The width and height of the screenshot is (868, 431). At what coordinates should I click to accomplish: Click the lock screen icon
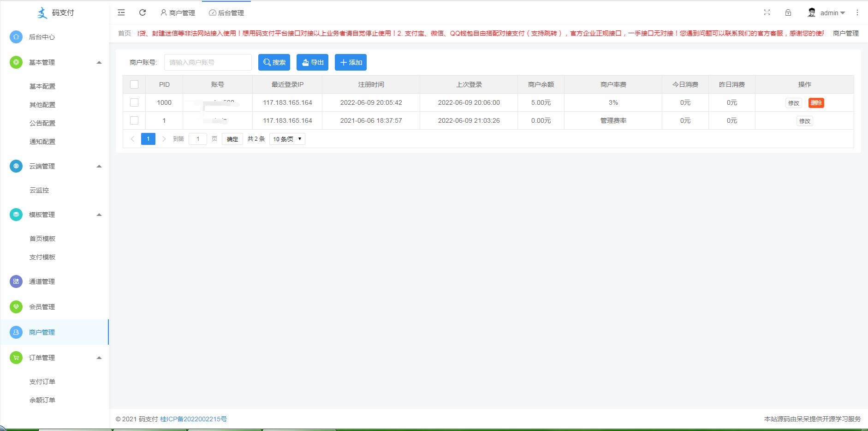coord(788,12)
